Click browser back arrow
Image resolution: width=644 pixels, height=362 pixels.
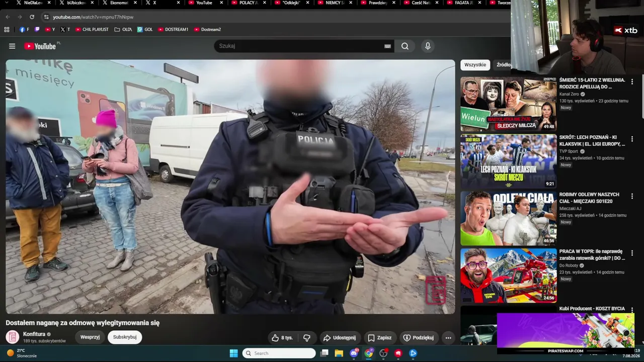(x=8, y=17)
